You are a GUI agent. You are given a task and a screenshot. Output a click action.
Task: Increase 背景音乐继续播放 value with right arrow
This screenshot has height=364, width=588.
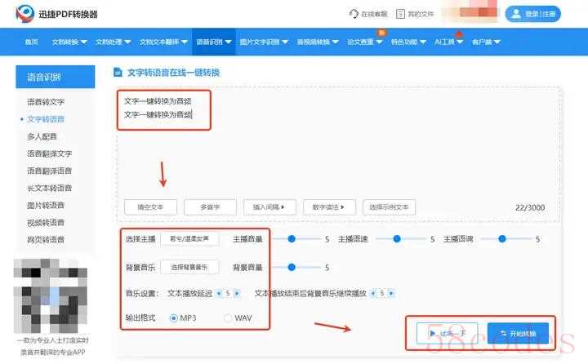point(393,291)
